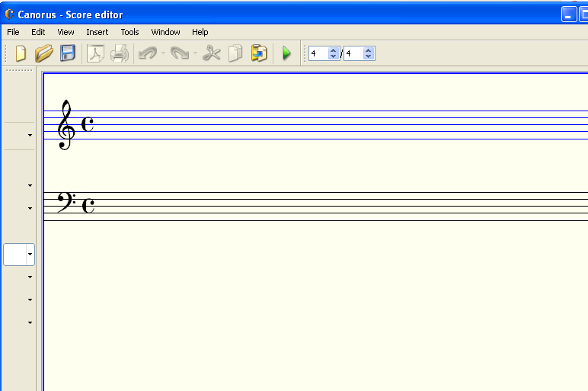Cut the selection with the scissors icon
The image size is (588, 391).
click(212, 53)
